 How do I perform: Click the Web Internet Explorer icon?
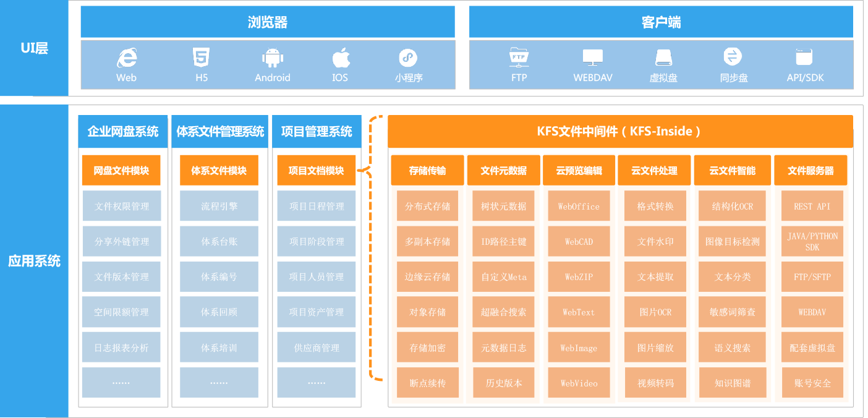click(x=127, y=58)
